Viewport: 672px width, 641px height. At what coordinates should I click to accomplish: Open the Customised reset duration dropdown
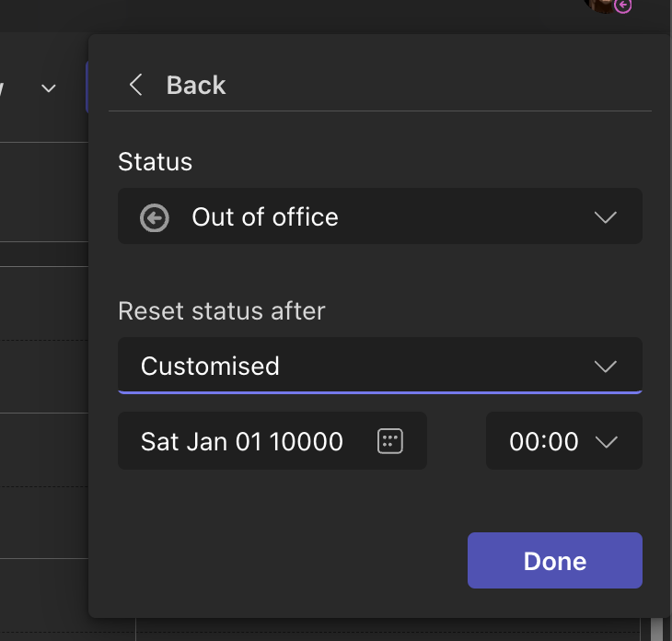[x=379, y=366]
